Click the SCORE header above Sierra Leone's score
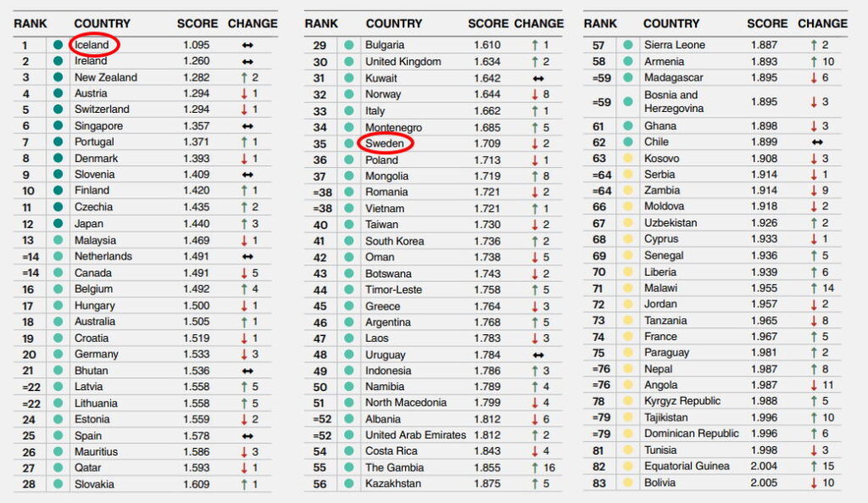 (x=768, y=24)
